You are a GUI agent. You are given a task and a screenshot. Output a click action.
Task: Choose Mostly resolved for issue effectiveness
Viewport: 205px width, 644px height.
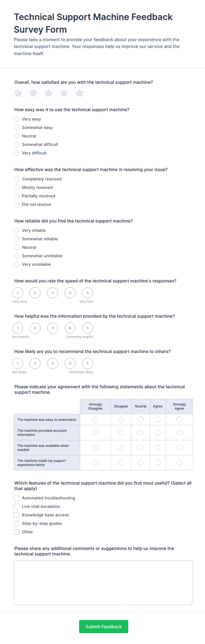tap(17, 188)
